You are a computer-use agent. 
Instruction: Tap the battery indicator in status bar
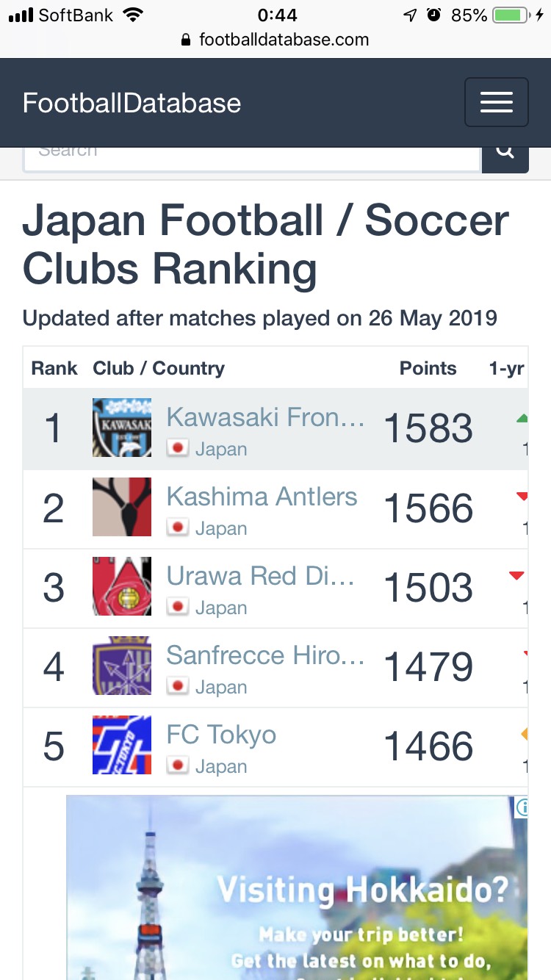click(512, 15)
